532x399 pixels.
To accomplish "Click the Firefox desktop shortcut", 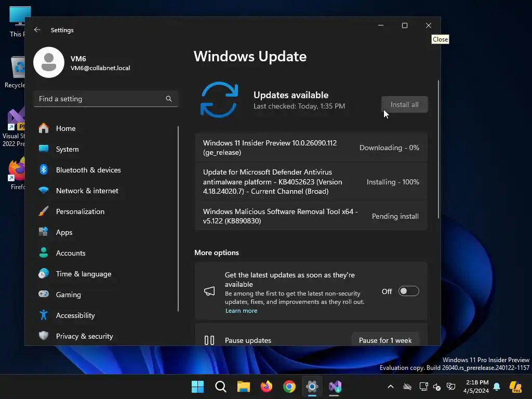I will click(x=16, y=174).
